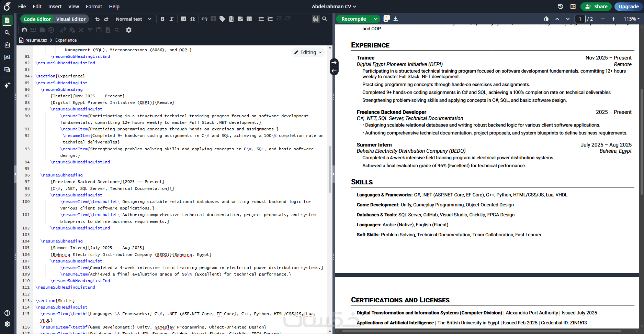644x334 pixels.
Task: Open sidebar settings gear at bottom
Action: [7, 324]
